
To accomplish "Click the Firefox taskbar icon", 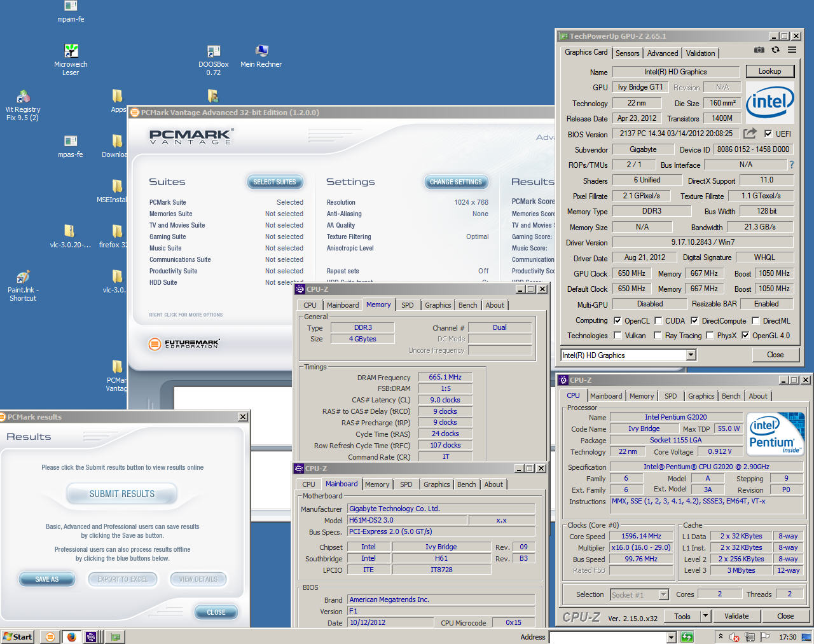I will click(x=71, y=636).
